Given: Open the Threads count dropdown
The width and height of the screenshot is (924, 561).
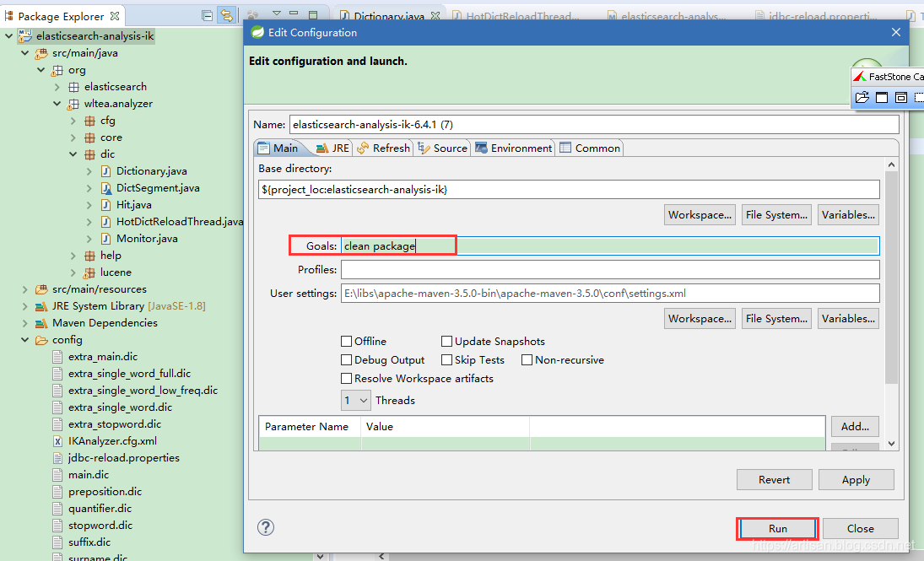Looking at the screenshot, I should (356, 400).
